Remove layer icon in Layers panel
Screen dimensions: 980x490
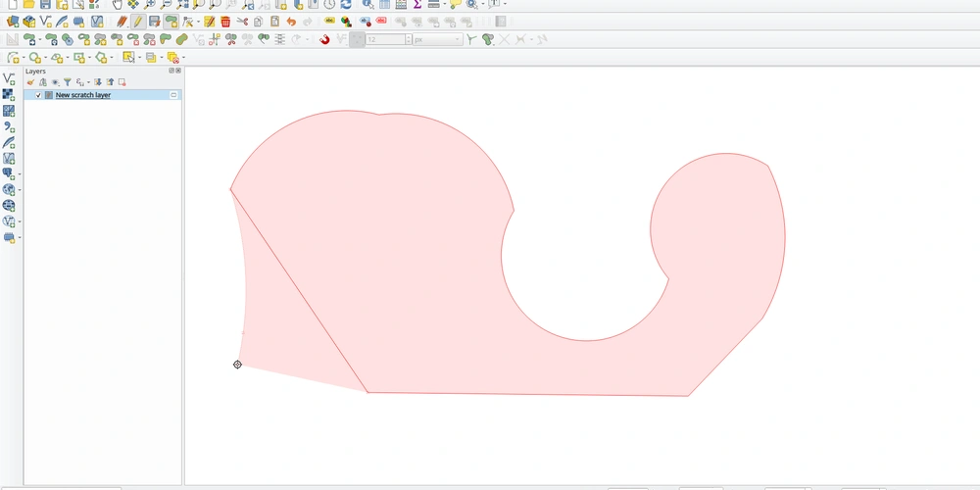pyautogui.click(x=122, y=82)
